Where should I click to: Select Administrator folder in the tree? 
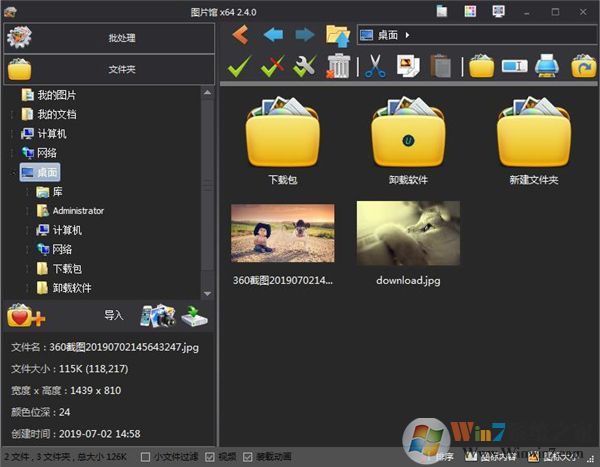pos(77,211)
